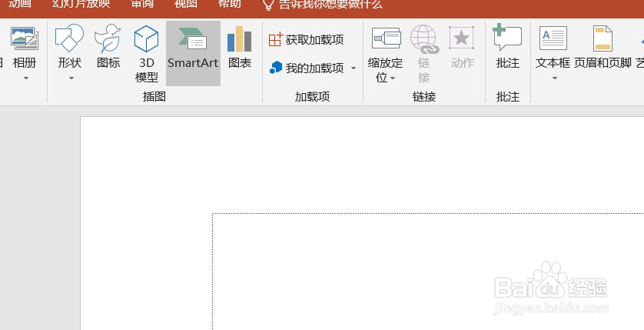Image resolution: width=644 pixels, height=330 pixels.
Task: Switch to the 幻灯片放映 tab
Action: point(81,4)
